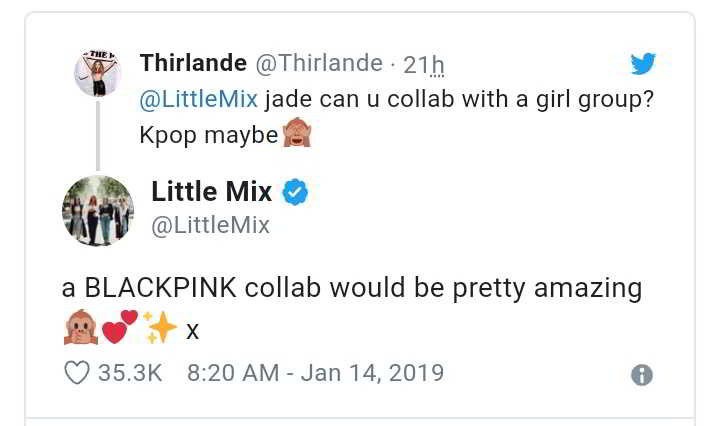Click the bold 'Thirlande' display name
This screenshot has height=426, width=720.
coord(193,63)
